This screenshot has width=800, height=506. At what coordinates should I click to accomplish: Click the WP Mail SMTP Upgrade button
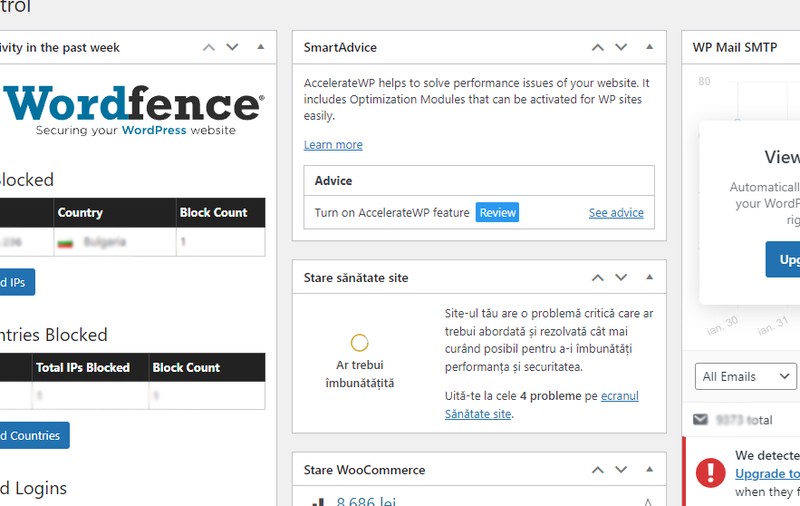783,260
